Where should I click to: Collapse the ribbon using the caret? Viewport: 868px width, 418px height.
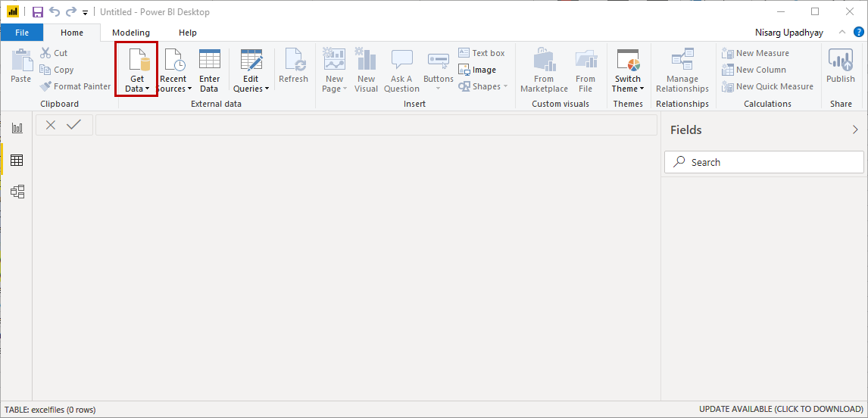coord(842,33)
